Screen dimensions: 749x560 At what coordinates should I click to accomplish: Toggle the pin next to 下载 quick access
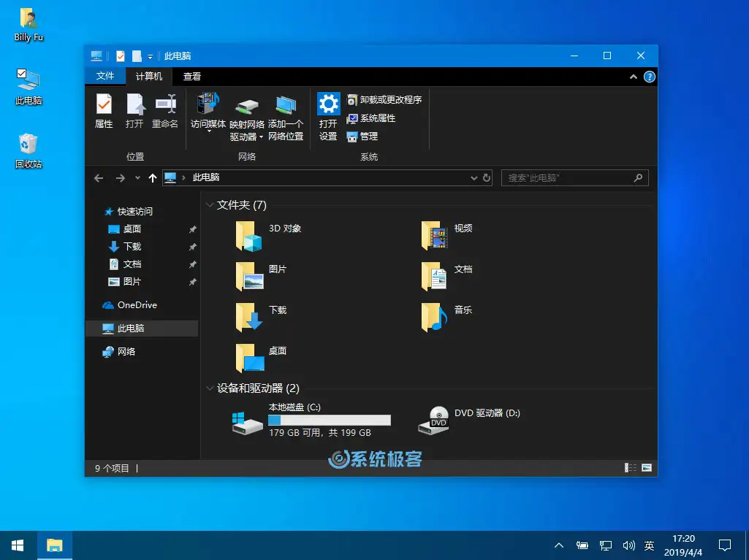[191, 246]
